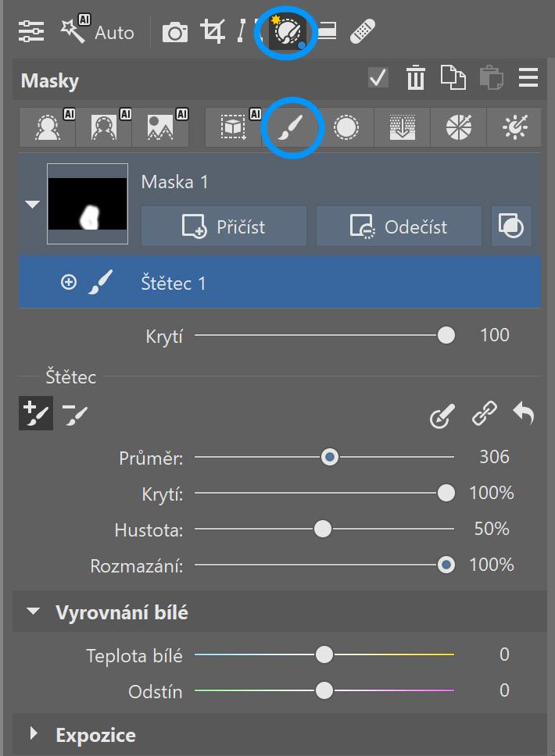The width and height of the screenshot is (555, 756).
Task: Select the radial circle mask tool
Action: tap(346, 127)
